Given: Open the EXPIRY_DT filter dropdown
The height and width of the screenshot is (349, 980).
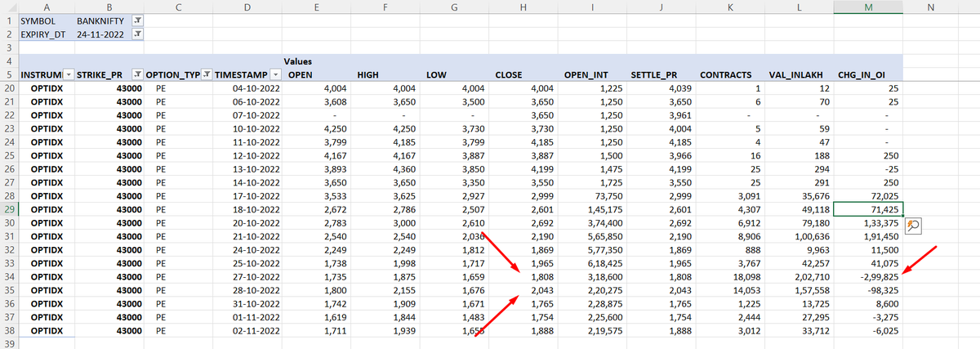Looking at the screenshot, I should point(137,34).
